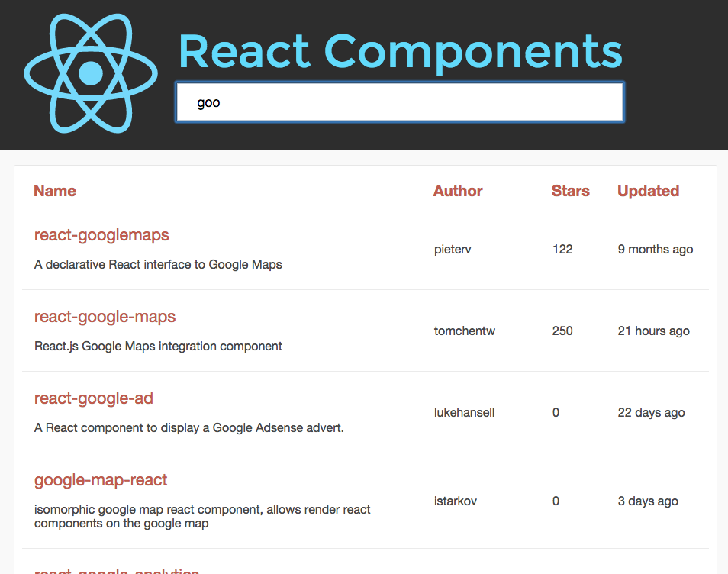
Task: Click the '22 days ago' updated value
Action: point(651,413)
